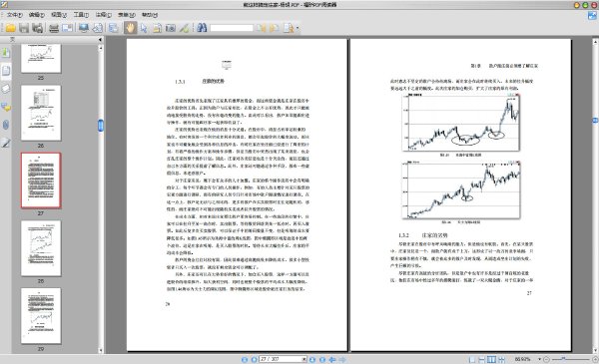Select the highlighted page 27 thumbnail
The width and height of the screenshot is (599, 364).
41,181
